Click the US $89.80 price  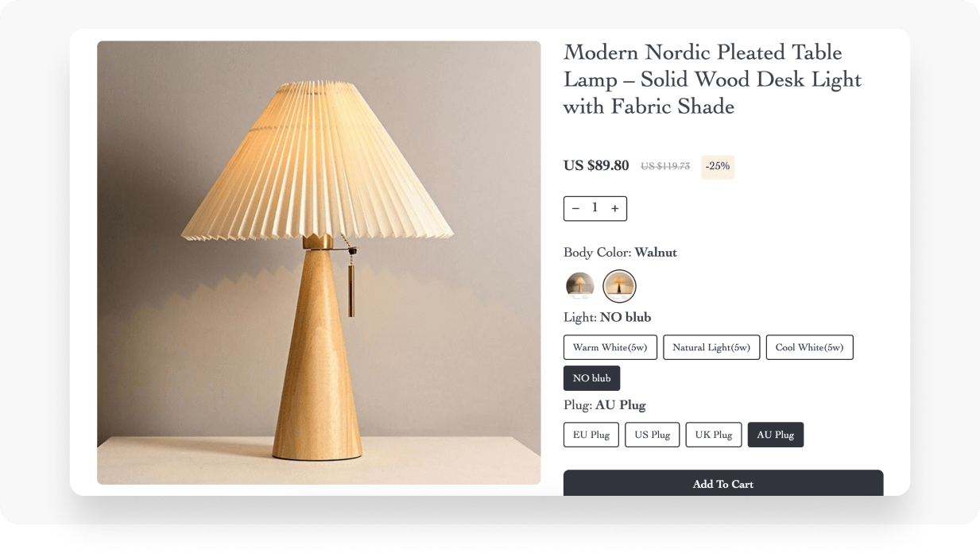tap(596, 165)
